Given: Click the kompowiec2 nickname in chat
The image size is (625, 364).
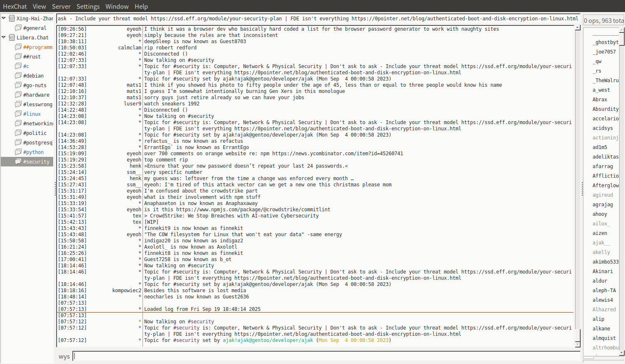Looking at the screenshot, I should [x=127, y=291].
